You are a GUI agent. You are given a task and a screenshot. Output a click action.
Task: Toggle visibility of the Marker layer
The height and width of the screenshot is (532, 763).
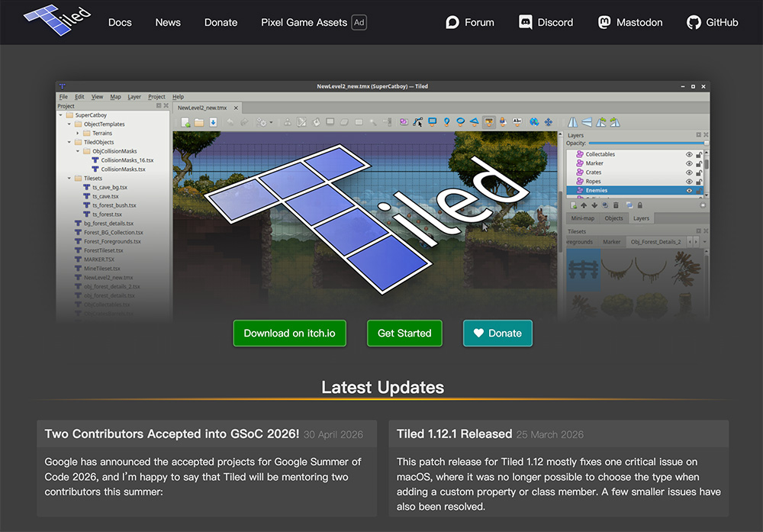(x=689, y=163)
